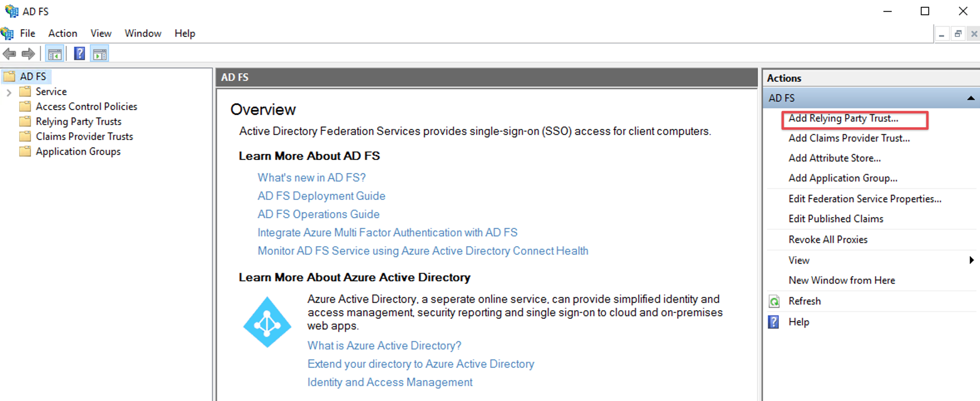
Task: Click the Service folder icon
Action: pos(25,91)
